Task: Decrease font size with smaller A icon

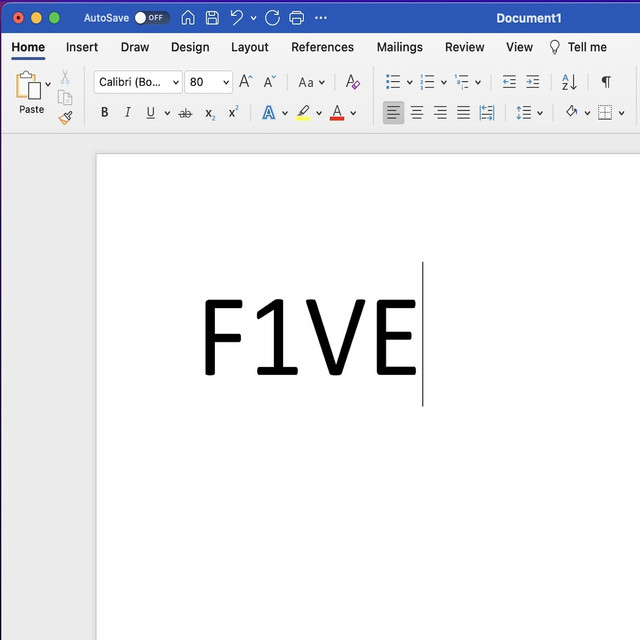Action: point(269,82)
